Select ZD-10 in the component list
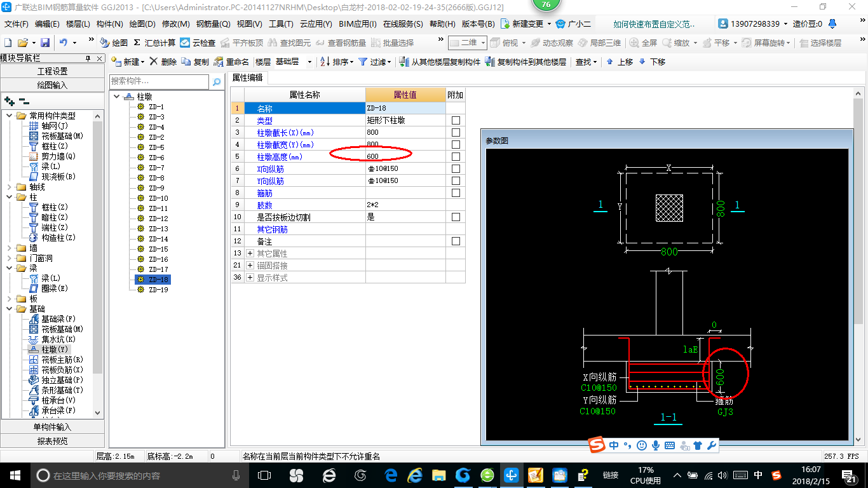 pyautogui.click(x=158, y=198)
